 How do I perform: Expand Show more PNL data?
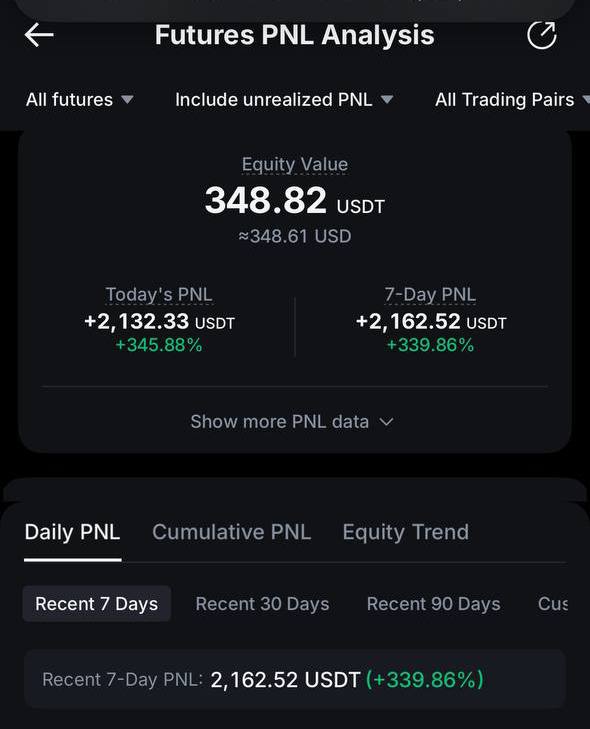[292, 422]
